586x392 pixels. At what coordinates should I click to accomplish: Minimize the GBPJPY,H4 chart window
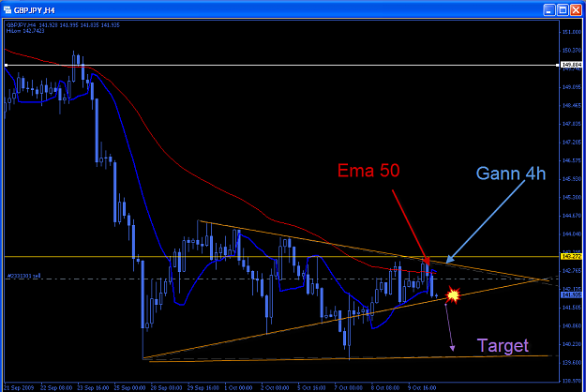click(x=548, y=10)
